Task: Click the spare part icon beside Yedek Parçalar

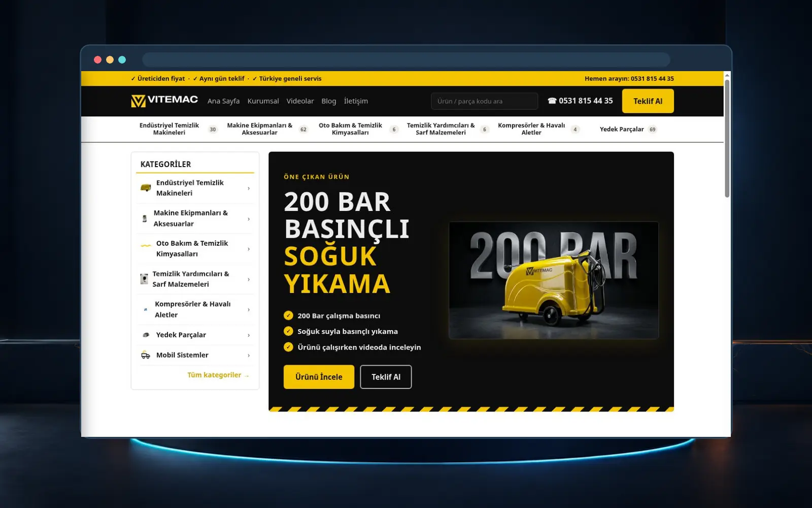Action: (146, 335)
